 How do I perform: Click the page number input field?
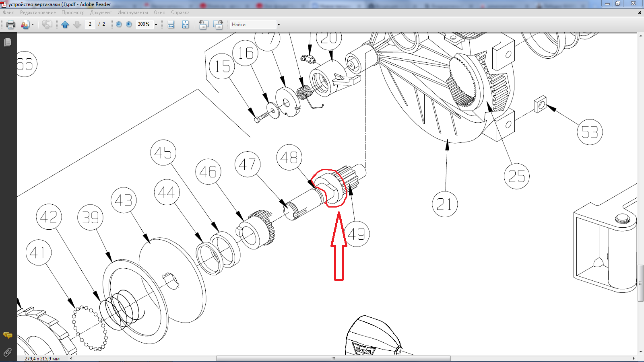point(90,24)
